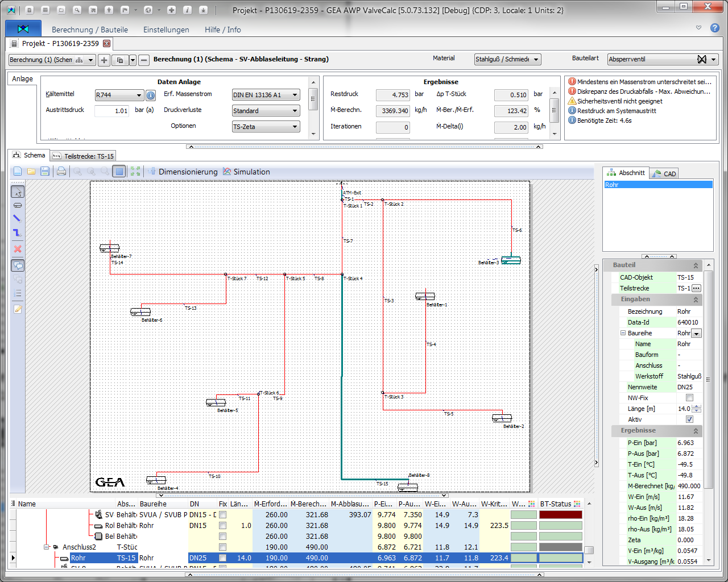The height and width of the screenshot is (582, 728).
Task: Open the GEA valve application menu button
Action: click(x=23, y=28)
